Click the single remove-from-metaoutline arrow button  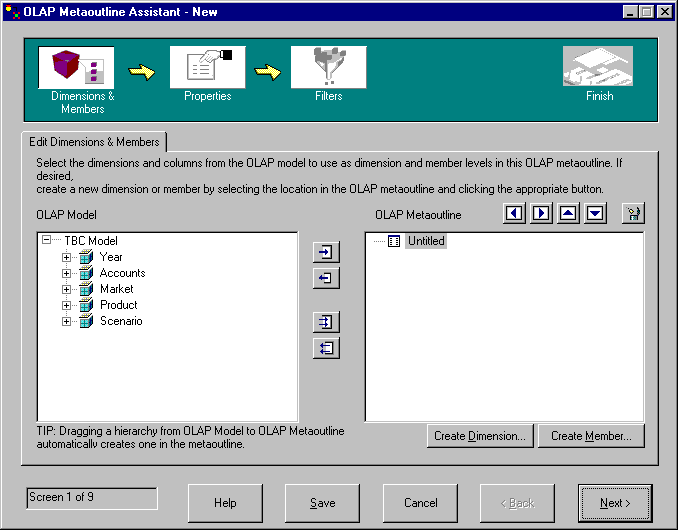point(326,278)
